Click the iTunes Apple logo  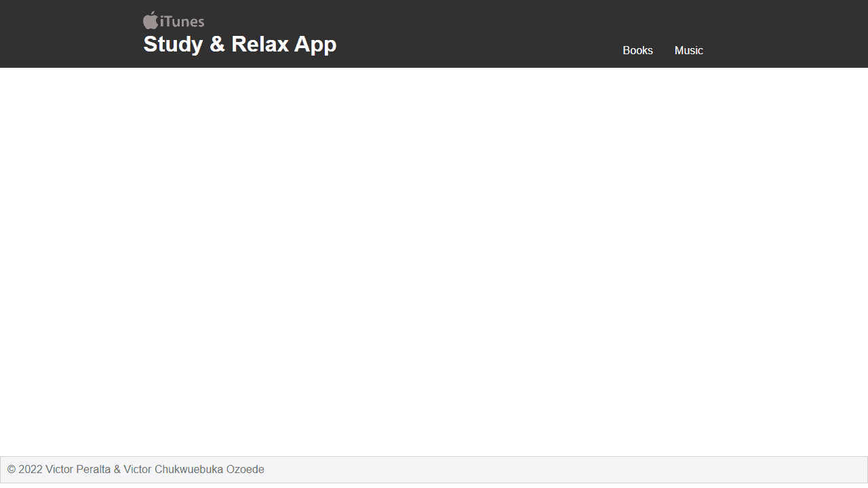[x=174, y=20]
